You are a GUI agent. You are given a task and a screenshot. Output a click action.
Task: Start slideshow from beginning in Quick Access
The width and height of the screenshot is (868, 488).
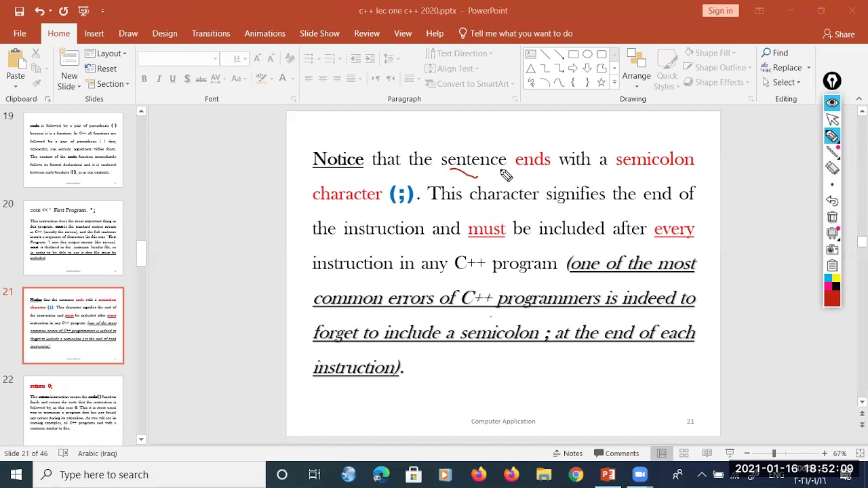[x=83, y=11]
